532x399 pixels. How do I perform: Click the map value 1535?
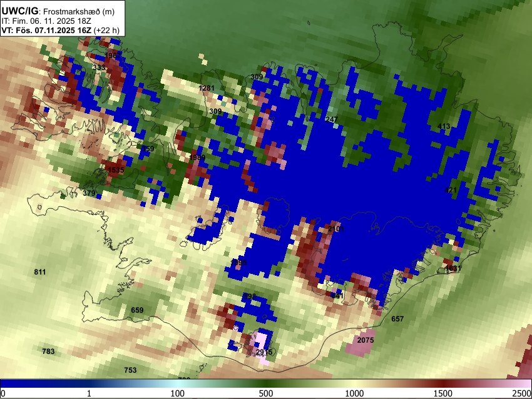116,170
